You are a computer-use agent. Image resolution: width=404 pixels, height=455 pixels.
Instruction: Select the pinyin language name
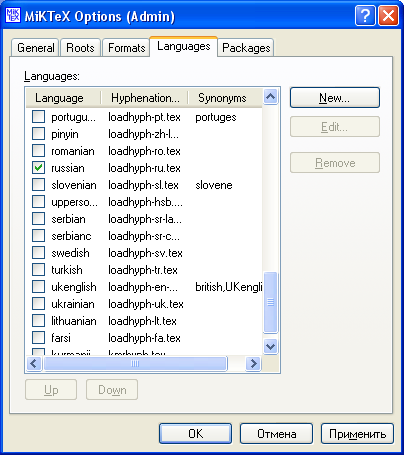click(65, 134)
